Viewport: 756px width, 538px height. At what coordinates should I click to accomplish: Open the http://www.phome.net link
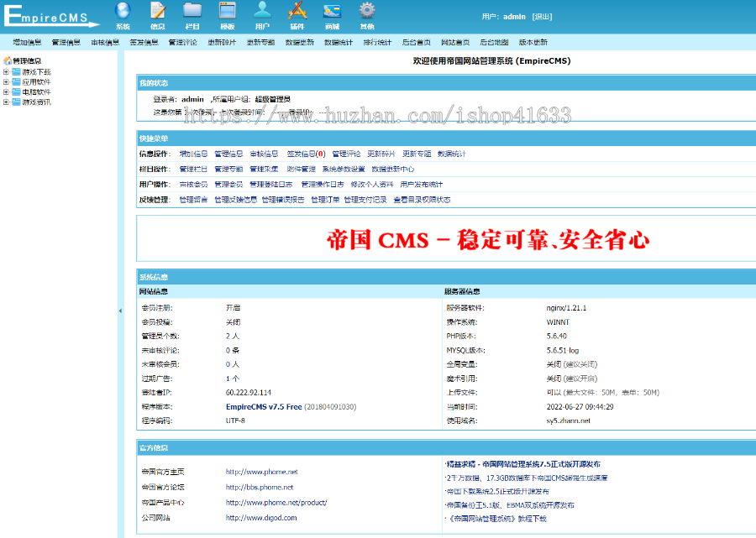262,472
